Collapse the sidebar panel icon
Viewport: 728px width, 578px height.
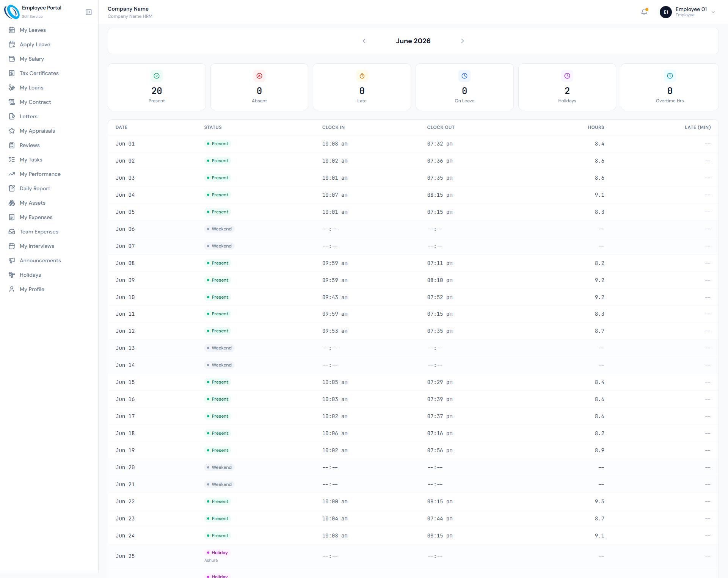click(89, 12)
